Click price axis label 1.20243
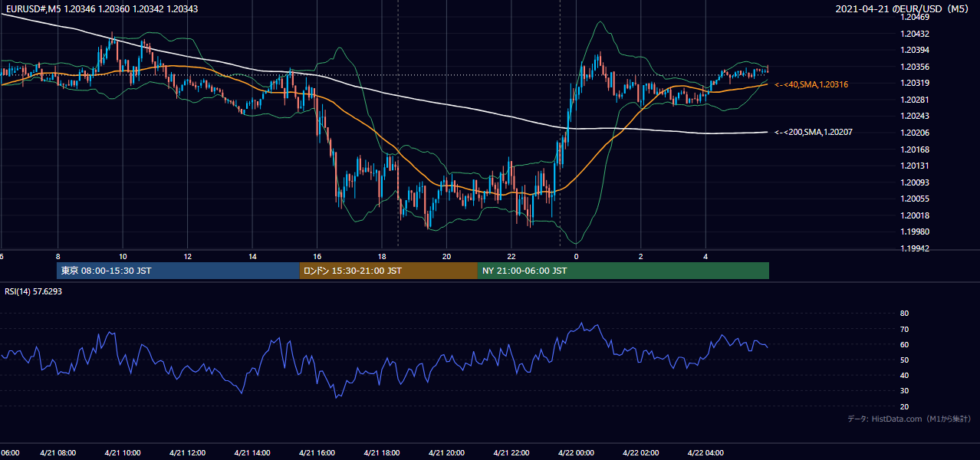This screenshot has width=980, height=460. (x=914, y=116)
